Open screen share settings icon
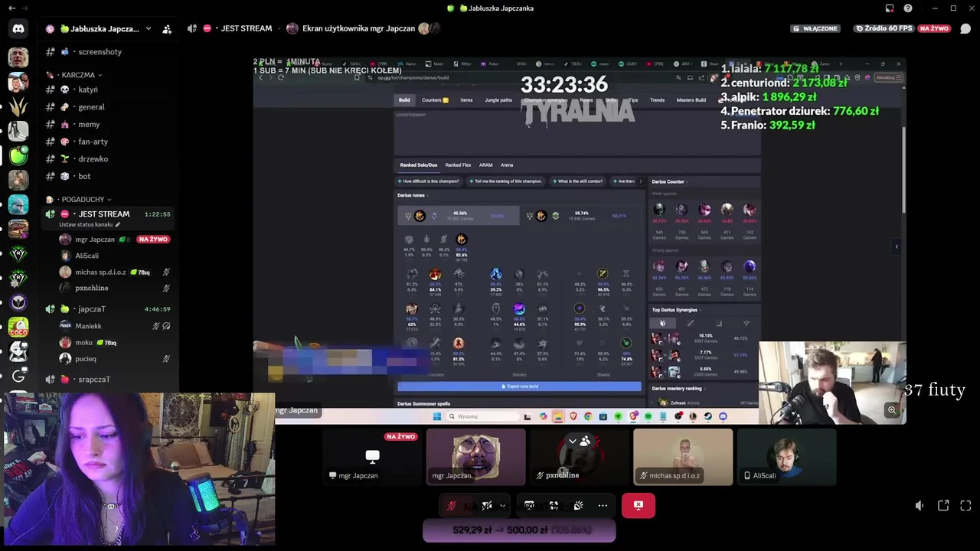Image resolution: width=980 pixels, height=551 pixels. tap(529, 505)
